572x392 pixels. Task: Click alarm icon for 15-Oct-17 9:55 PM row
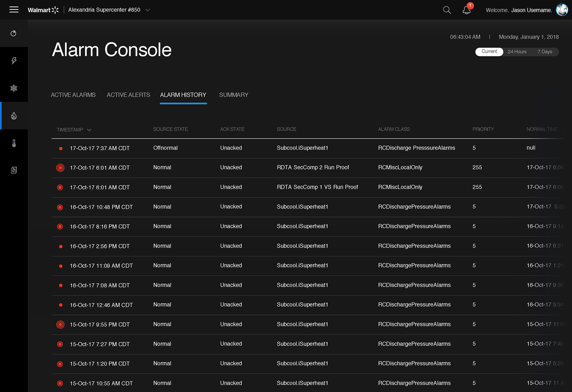tap(60, 324)
